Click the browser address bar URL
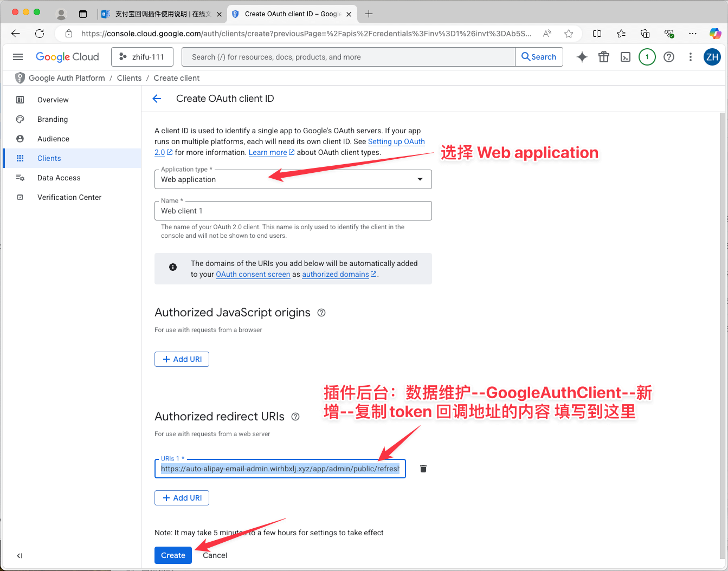 click(x=306, y=34)
